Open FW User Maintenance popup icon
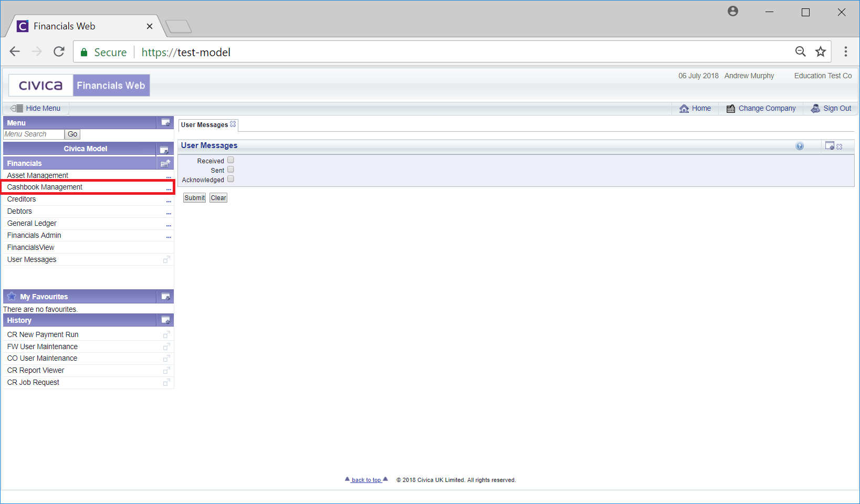 (166, 346)
